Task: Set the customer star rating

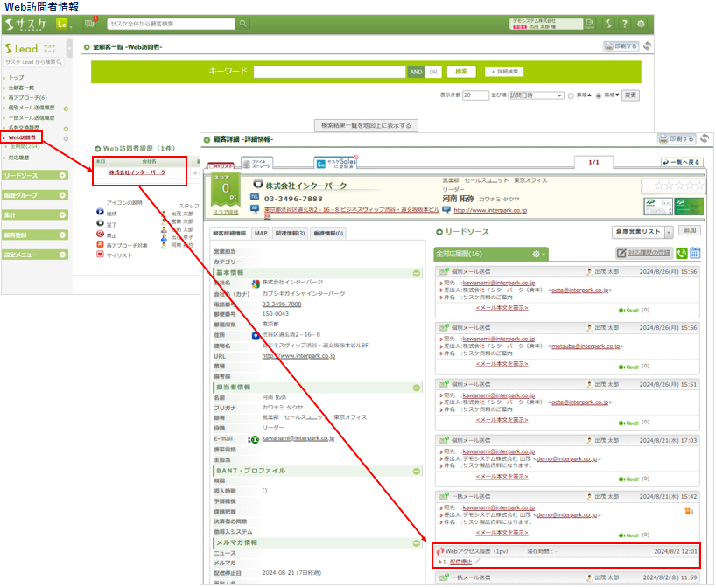Action: click(679, 185)
